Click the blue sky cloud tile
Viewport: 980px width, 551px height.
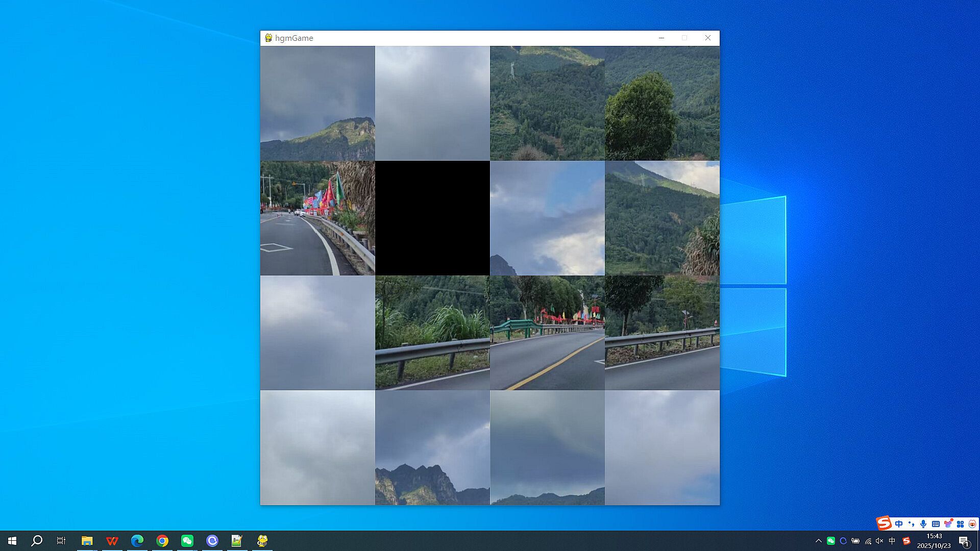pos(547,218)
